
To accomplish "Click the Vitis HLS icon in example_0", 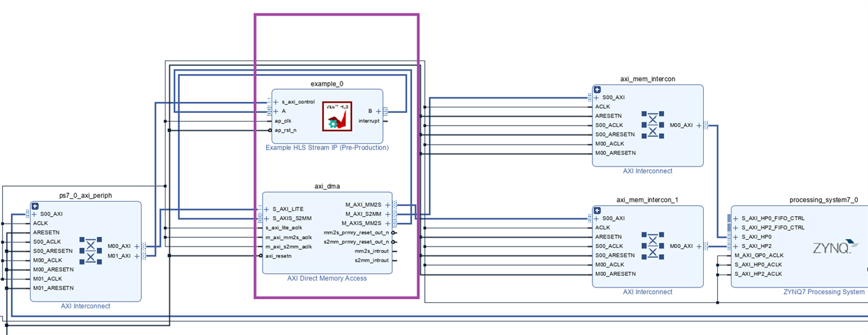I will click(x=337, y=115).
